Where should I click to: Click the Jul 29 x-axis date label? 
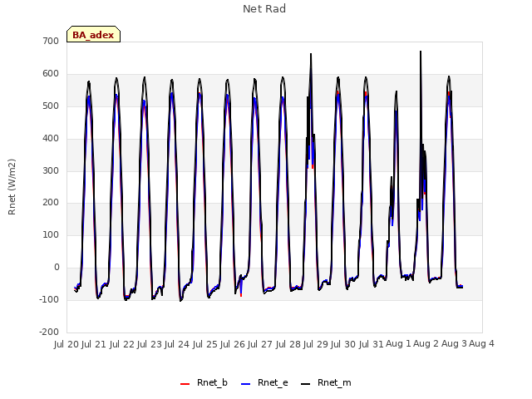316,344
